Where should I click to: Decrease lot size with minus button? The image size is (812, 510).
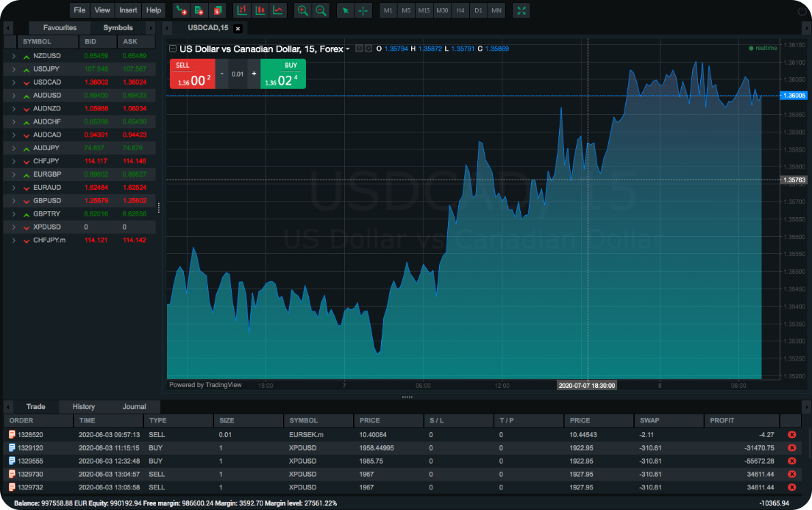(221, 74)
